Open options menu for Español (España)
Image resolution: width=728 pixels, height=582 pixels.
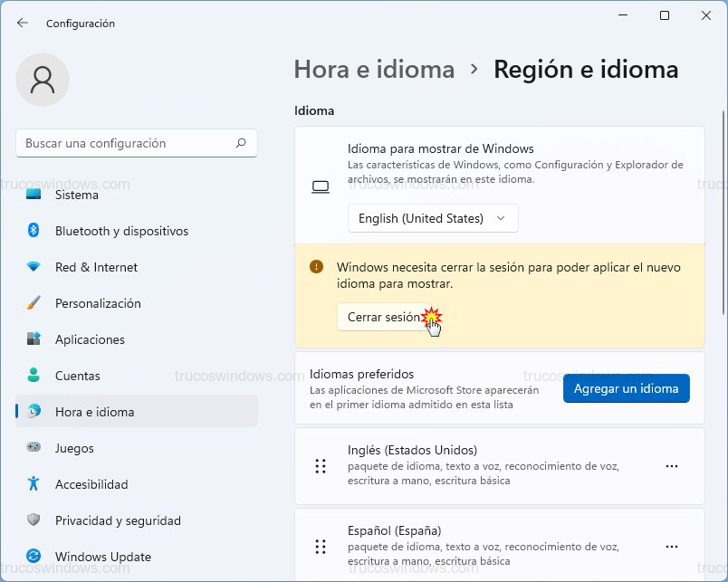click(x=672, y=546)
